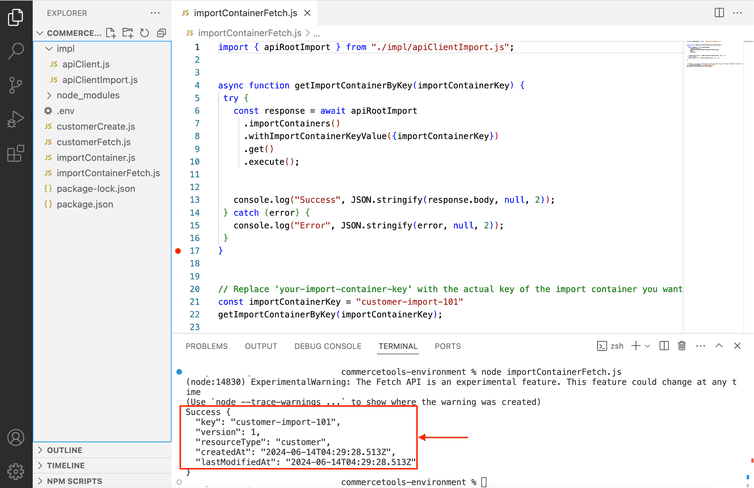The width and height of the screenshot is (754, 488).
Task: Switch to the DEBUG CONSOLE tab
Action: click(x=328, y=346)
